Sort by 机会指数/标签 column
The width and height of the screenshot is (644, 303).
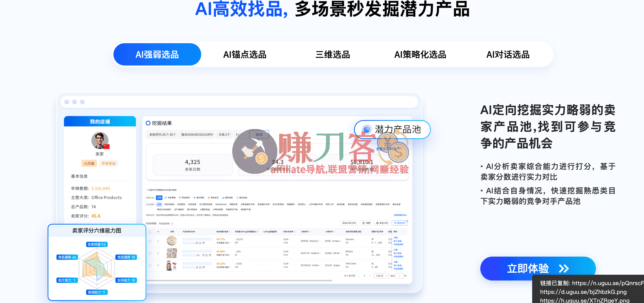click(x=230, y=232)
